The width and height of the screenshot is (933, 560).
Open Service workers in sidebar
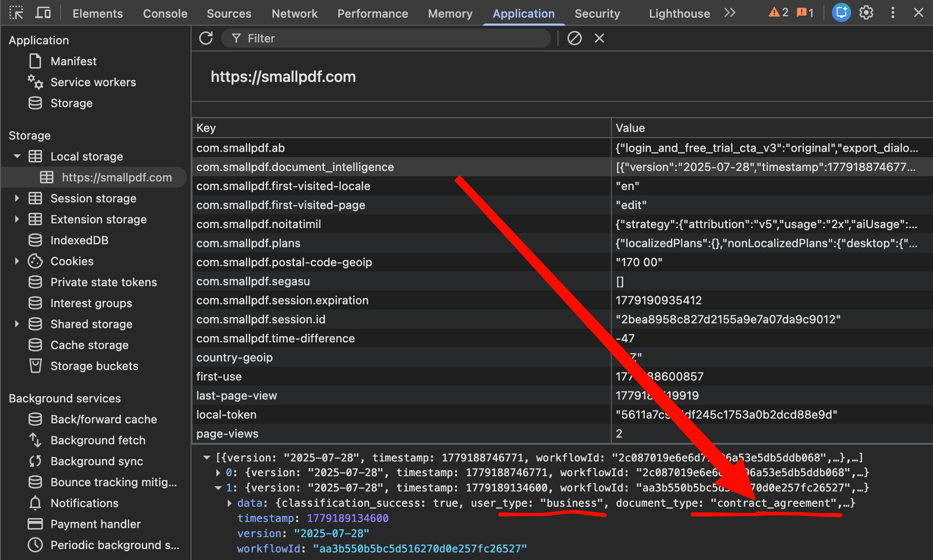pyautogui.click(x=93, y=82)
